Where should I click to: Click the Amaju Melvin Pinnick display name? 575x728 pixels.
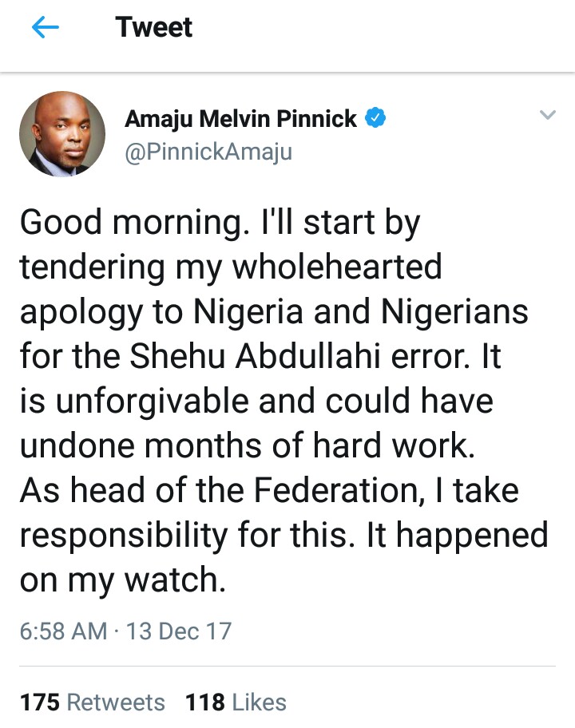click(240, 119)
